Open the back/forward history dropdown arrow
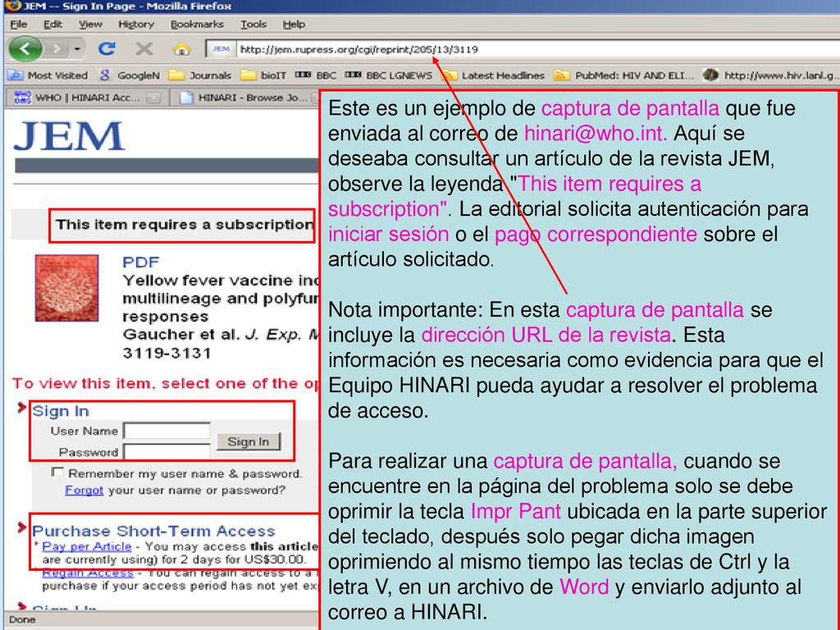Viewport: 840px width, 630px height. 77,49
